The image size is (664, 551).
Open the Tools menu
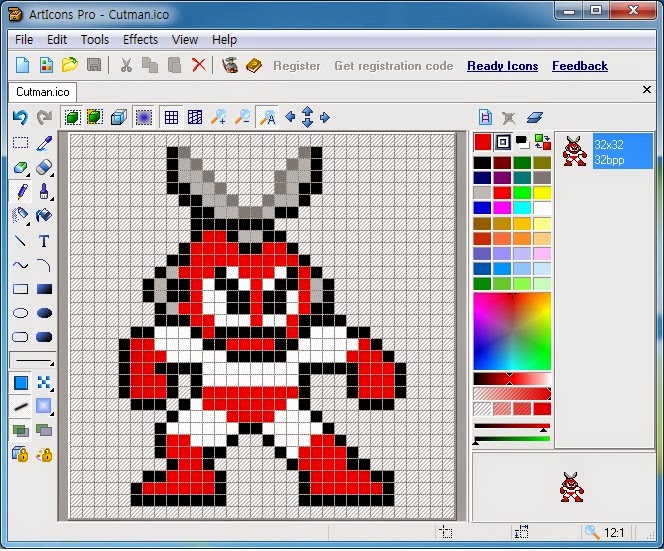[x=95, y=40]
